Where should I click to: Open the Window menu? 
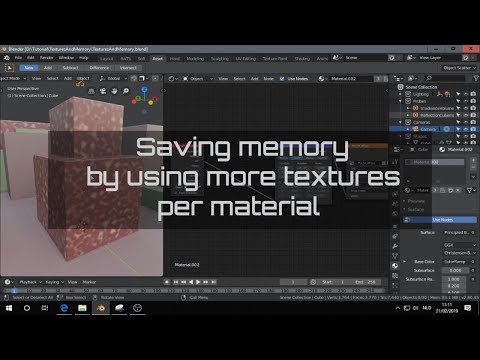click(66, 58)
